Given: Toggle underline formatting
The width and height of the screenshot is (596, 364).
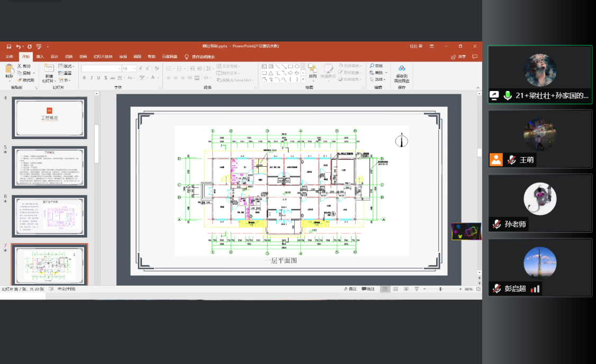Looking at the screenshot, I should (x=98, y=78).
